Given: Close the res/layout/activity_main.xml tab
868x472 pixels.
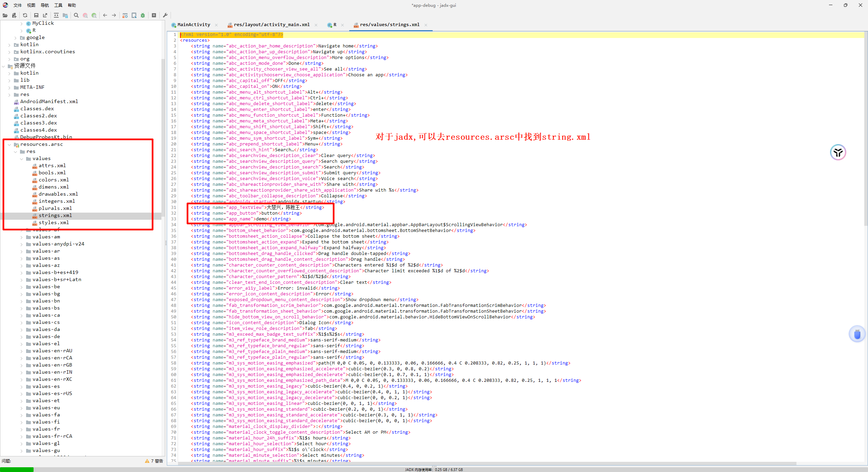Looking at the screenshot, I should (x=316, y=25).
